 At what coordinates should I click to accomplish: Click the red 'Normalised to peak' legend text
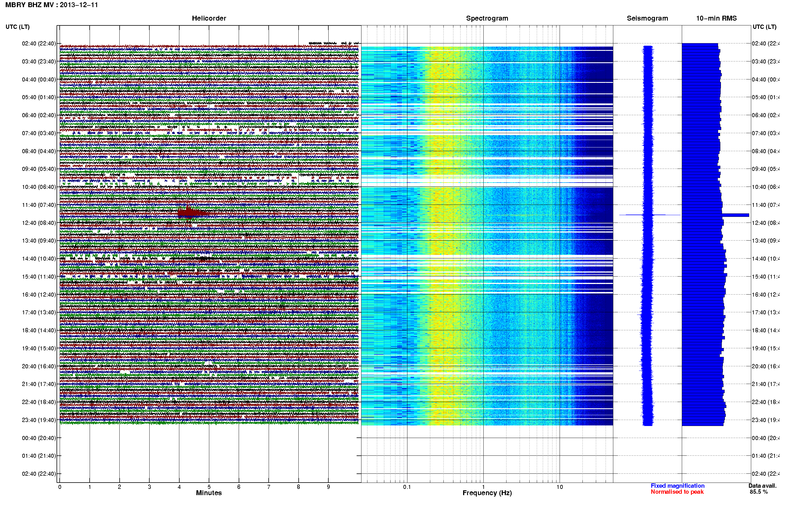[677, 492]
